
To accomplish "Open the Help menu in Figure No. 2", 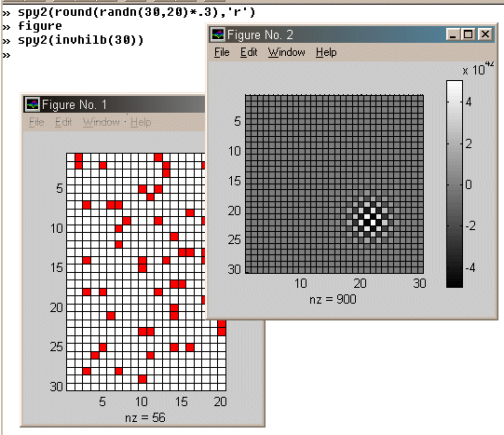I will tap(326, 52).
